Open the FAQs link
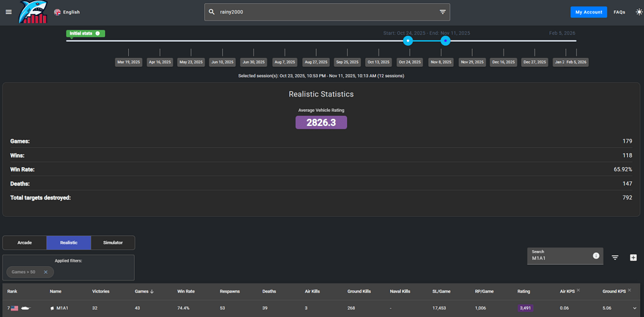The height and width of the screenshot is (317, 644). (619, 12)
